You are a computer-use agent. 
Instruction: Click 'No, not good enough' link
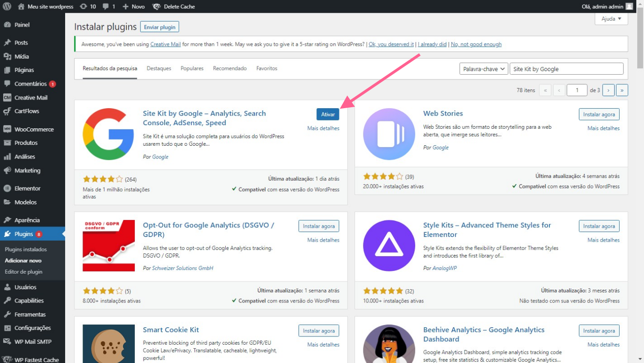476,44
